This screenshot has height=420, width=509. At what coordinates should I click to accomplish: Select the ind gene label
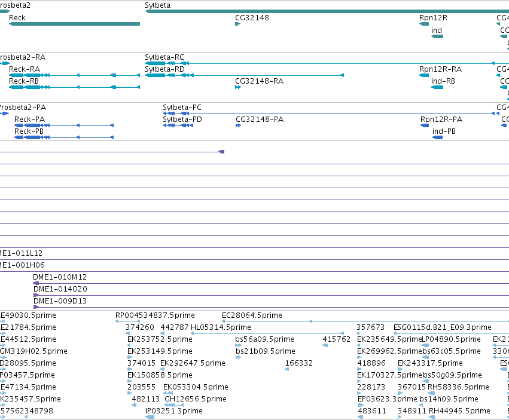point(436,30)
